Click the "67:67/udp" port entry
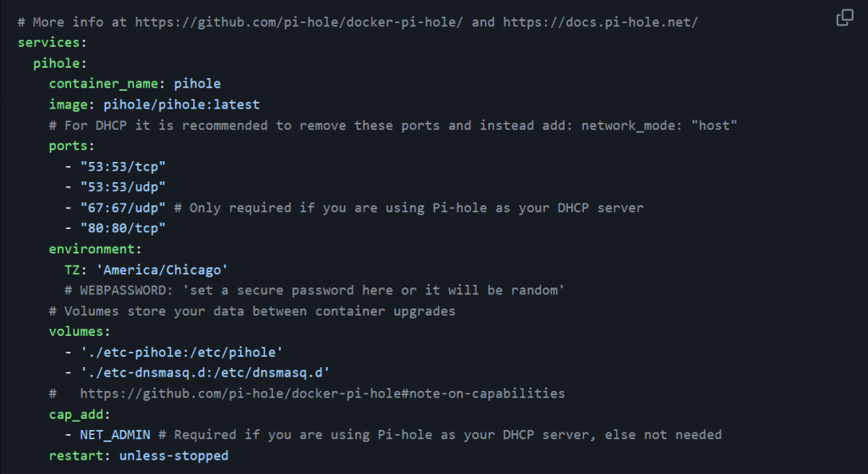 122,208
